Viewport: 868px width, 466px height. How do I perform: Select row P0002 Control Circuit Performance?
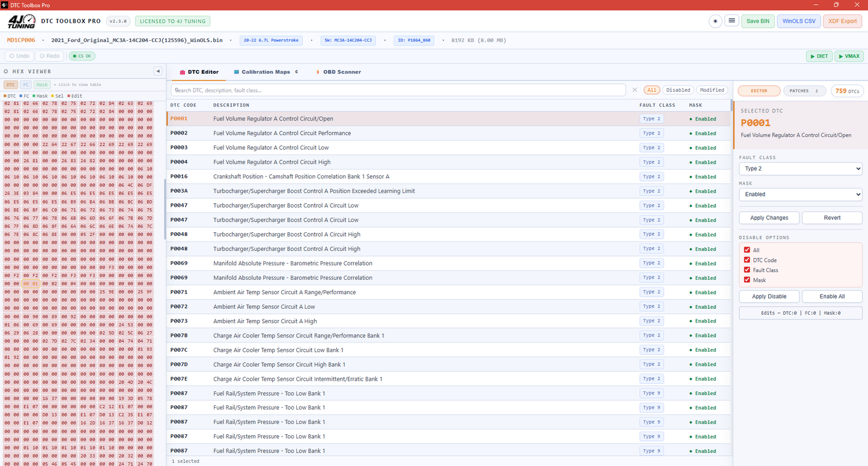[x=448, y=133]
